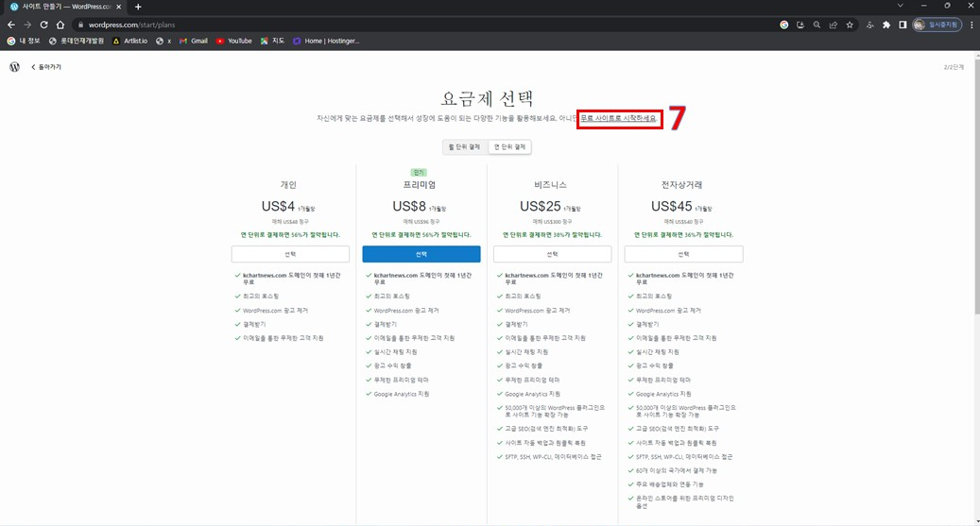Click the Google icon in the address bar
This screenshot has width=980, height=526.
783,25
